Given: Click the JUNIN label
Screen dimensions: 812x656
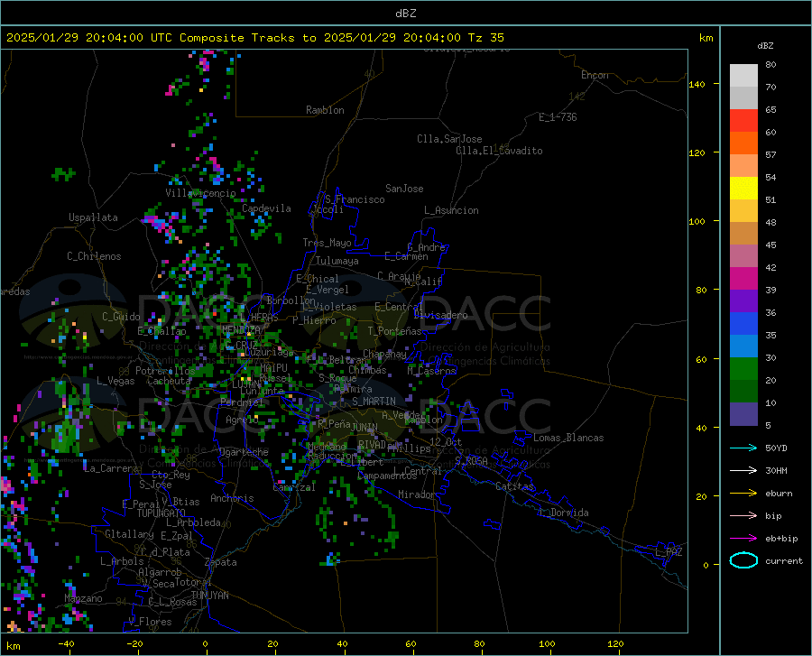Looking at the screenshot, I should click(364, 428).
